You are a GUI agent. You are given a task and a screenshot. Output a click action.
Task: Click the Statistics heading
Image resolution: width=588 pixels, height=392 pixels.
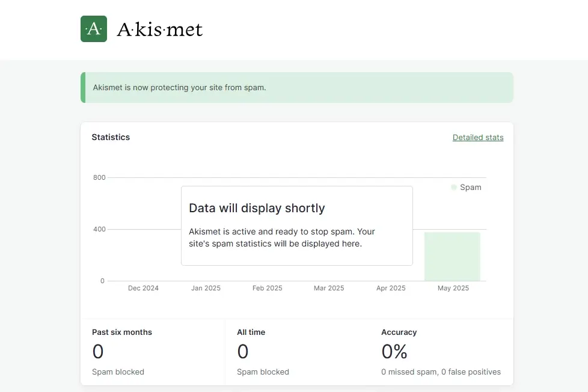pyautogui.click(x=111, y=137)
